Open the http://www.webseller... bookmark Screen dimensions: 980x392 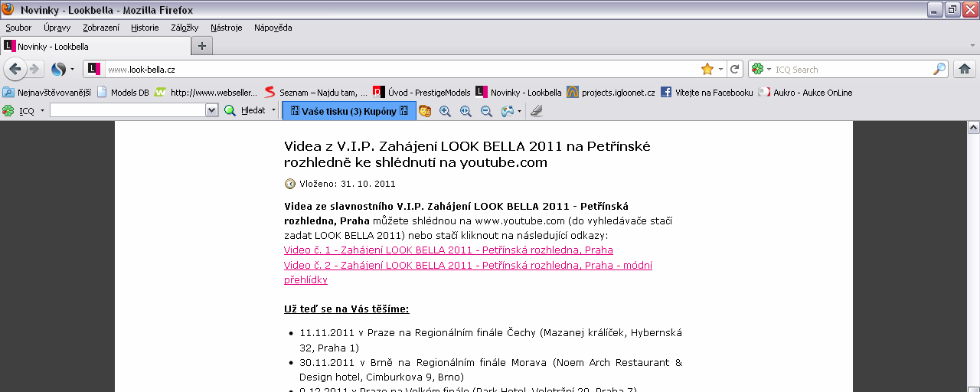click(x=206, y=92)
